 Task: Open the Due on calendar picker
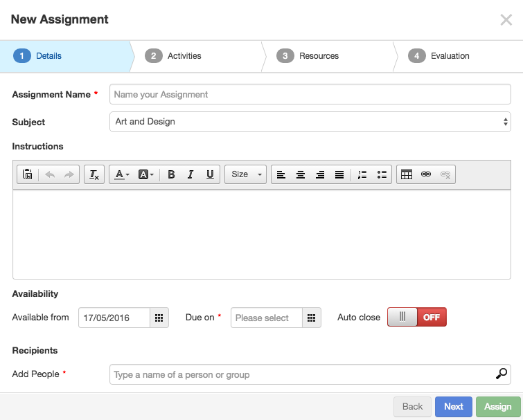[312, 318]
